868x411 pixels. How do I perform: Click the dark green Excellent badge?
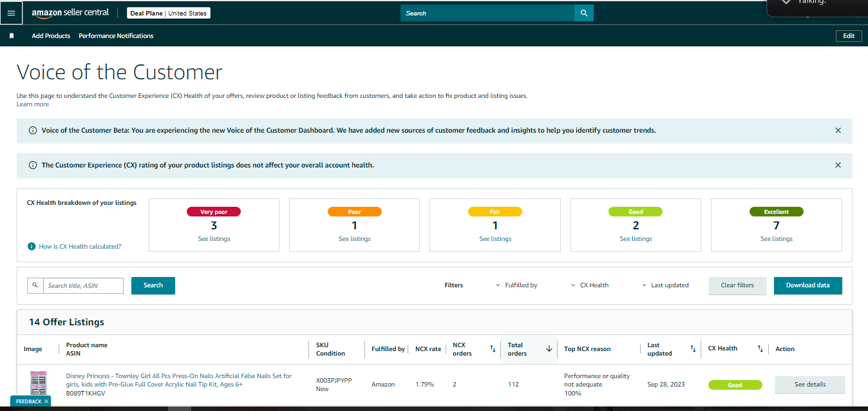pyautogui.click(x=777, y=212)
